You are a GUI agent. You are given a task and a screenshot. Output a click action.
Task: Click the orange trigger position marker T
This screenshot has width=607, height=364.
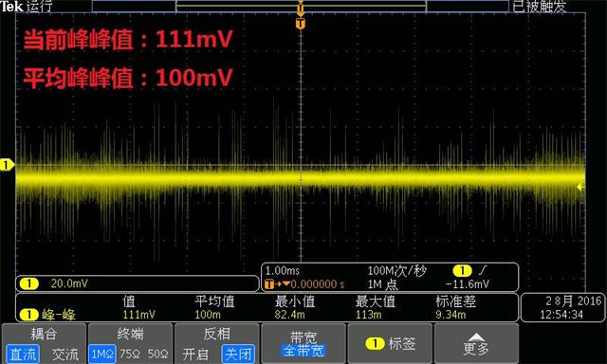point(301,24)
